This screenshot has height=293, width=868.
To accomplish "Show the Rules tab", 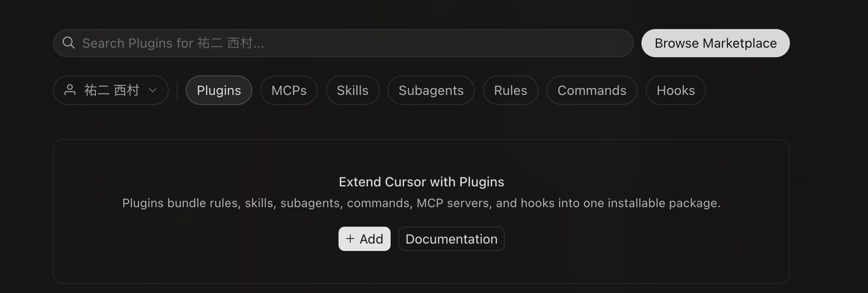I will 511,90.
